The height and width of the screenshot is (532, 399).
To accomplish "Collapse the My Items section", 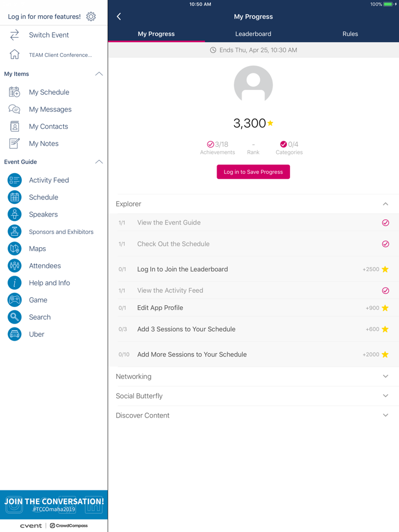I will click(99, 74).
